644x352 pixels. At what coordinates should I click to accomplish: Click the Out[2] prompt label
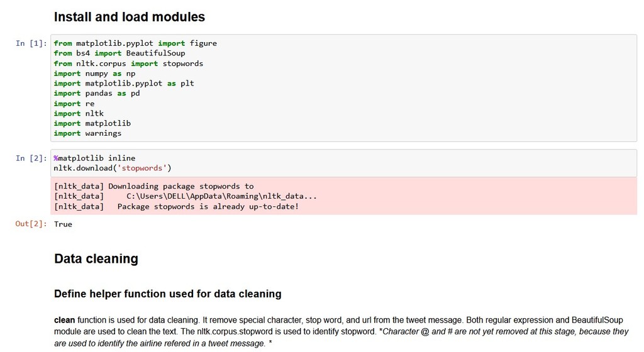click(x=31, y=224)
